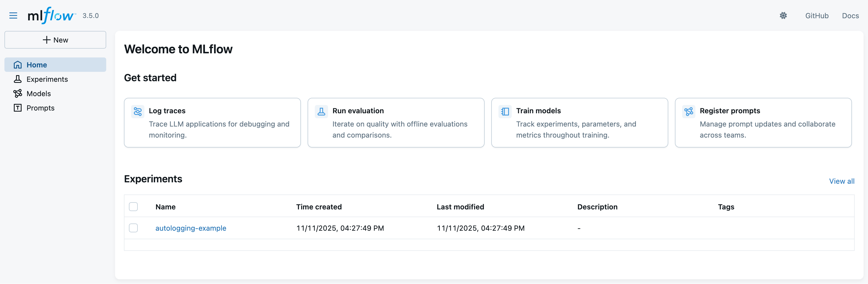
Task: Go to Home in sidebar
Action: [37, 65]
